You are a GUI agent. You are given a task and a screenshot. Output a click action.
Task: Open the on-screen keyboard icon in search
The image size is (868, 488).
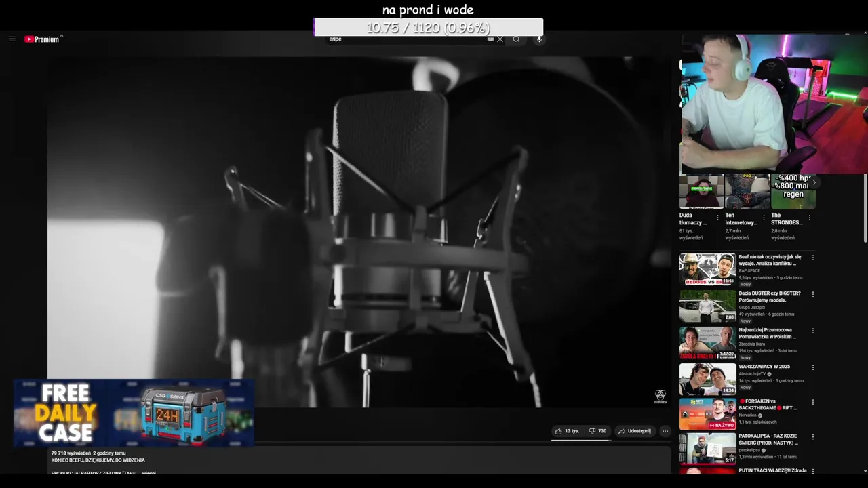pos(490,39)
